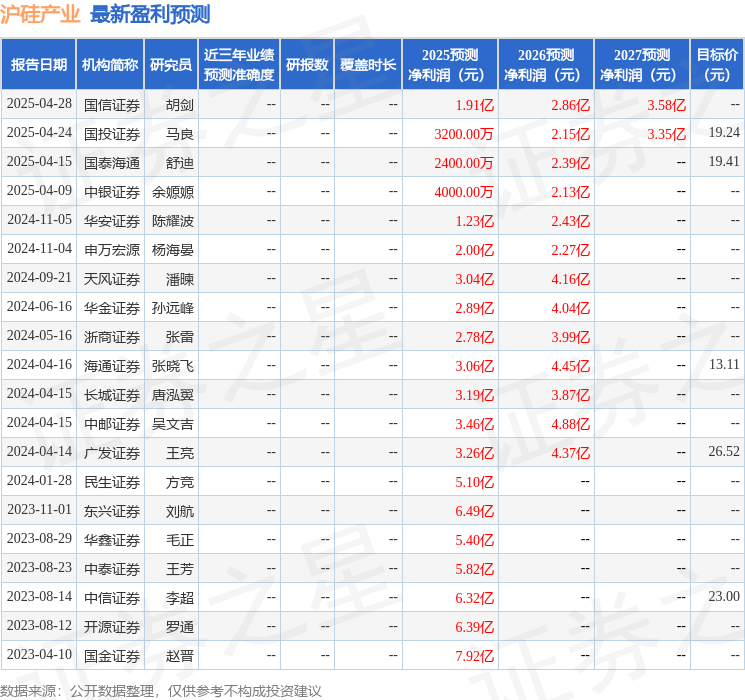The image size is (745, 700).
Task: Click the 目标价 column header
Action: tap(717, 65)
